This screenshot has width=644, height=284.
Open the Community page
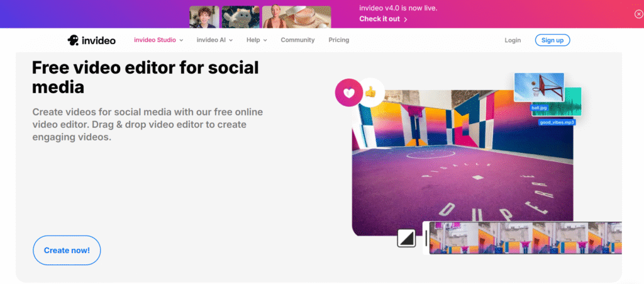point(297,40)
